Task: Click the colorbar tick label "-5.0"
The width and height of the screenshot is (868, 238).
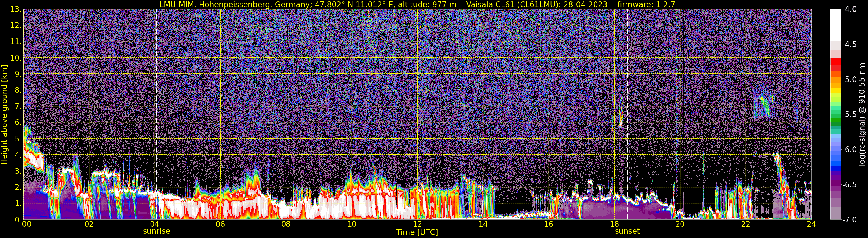Action: click(850, 79)
